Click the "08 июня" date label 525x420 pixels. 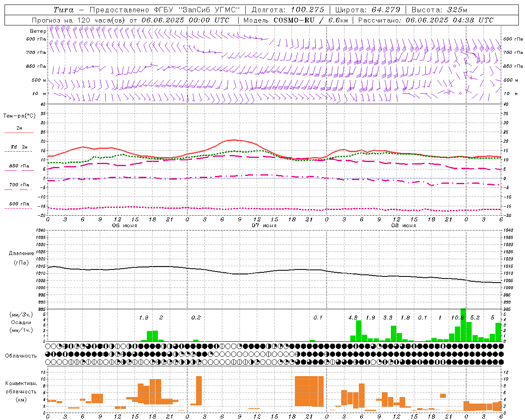(403, 226)
